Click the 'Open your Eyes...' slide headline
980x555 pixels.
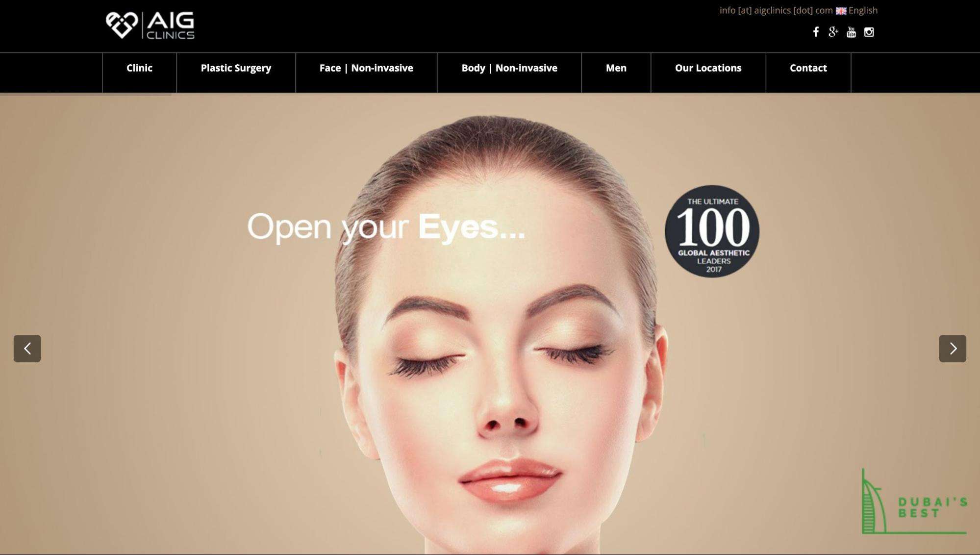click(386, 227)
